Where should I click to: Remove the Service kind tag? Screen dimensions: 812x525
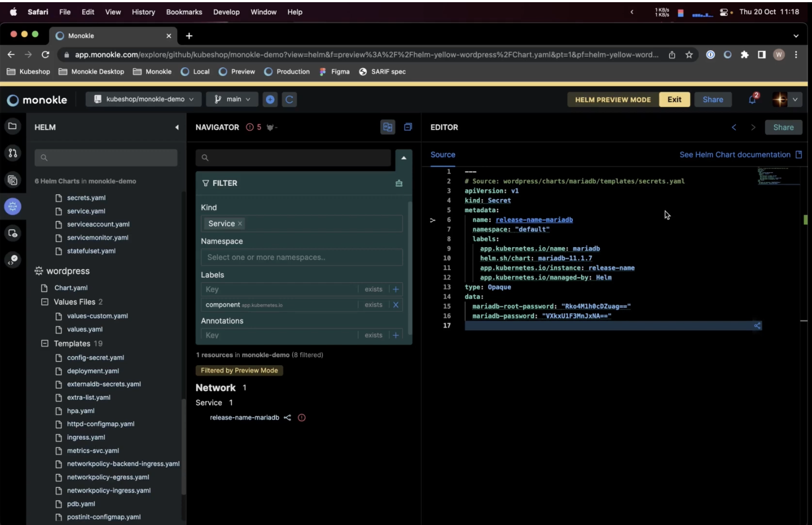click(240, 224)
